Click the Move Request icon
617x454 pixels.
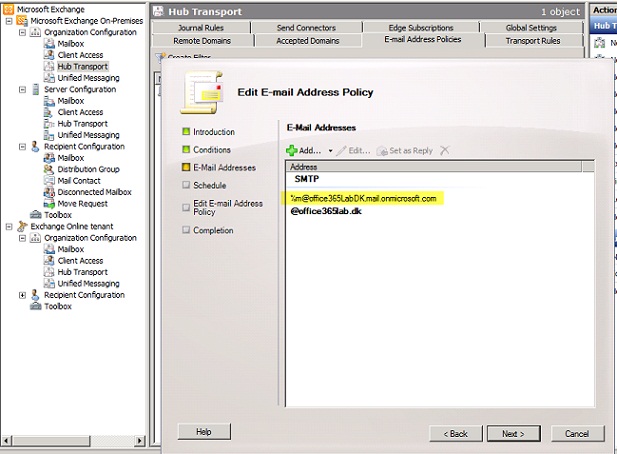coord(49,203)
